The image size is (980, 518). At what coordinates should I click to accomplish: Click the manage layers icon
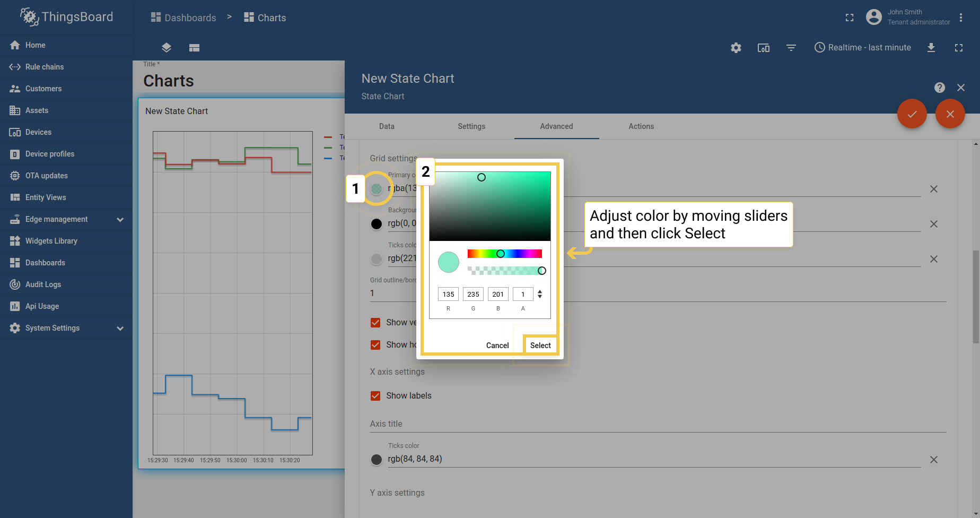pos(167,48)
